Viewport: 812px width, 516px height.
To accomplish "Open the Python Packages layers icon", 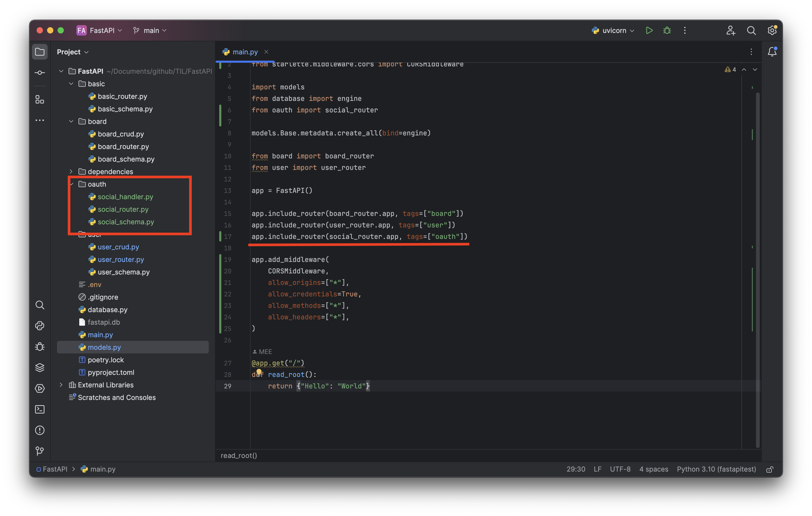I will pos(40,367).
